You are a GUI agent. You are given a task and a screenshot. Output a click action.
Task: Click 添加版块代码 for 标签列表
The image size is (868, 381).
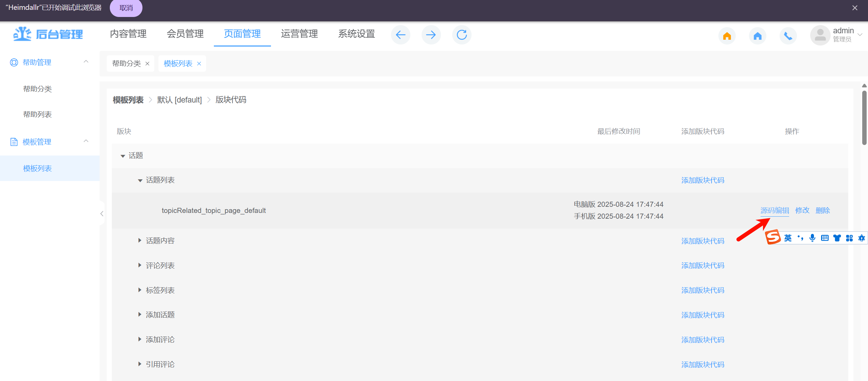coord(702,290)
